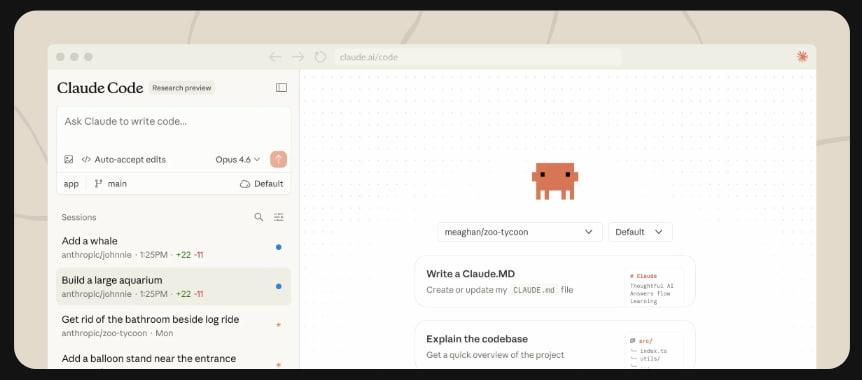Image resolution: width=862 pixels, height=380 pixels.
Task: Choose the Explain the codebase suggestion
Action: pyautogui.click(x=555, y=344)
